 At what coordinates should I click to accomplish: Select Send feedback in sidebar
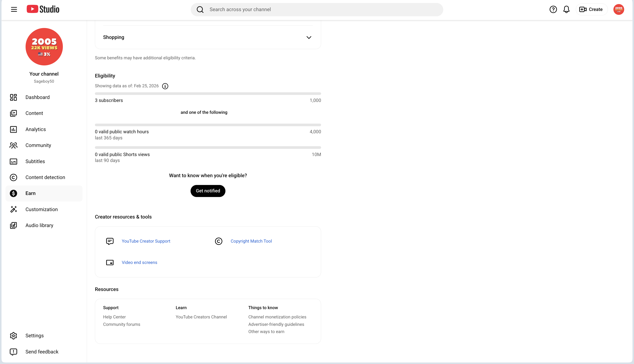coord(44,352)
